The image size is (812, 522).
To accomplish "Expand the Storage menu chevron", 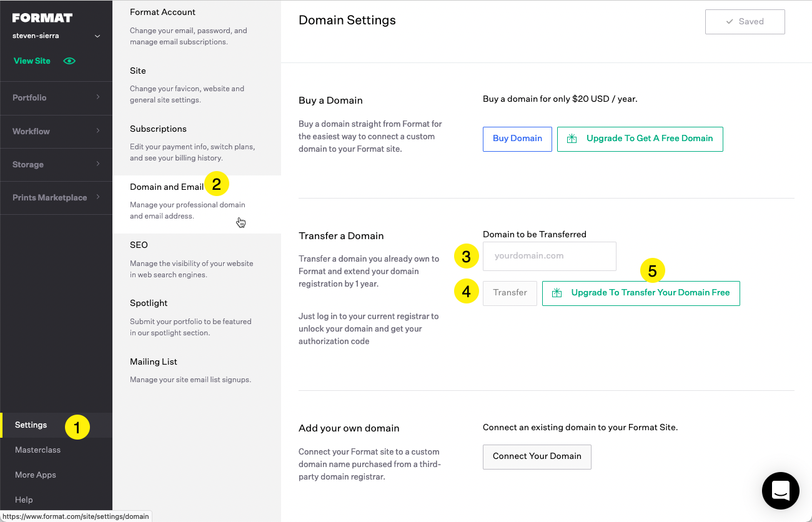I will pyautogui.click(x=98, y=164).
